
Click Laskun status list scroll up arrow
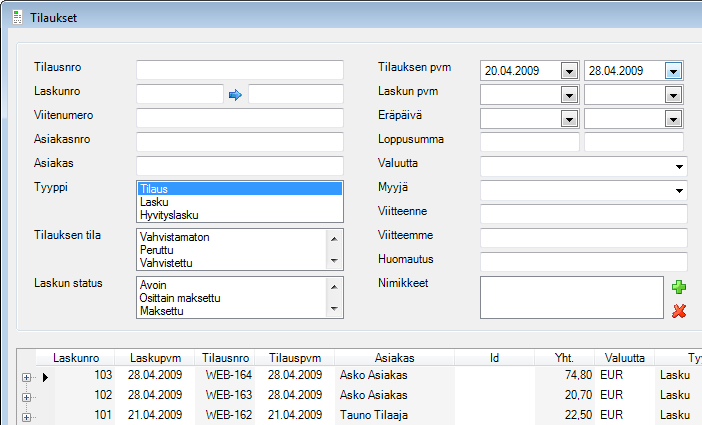[334, 287]
